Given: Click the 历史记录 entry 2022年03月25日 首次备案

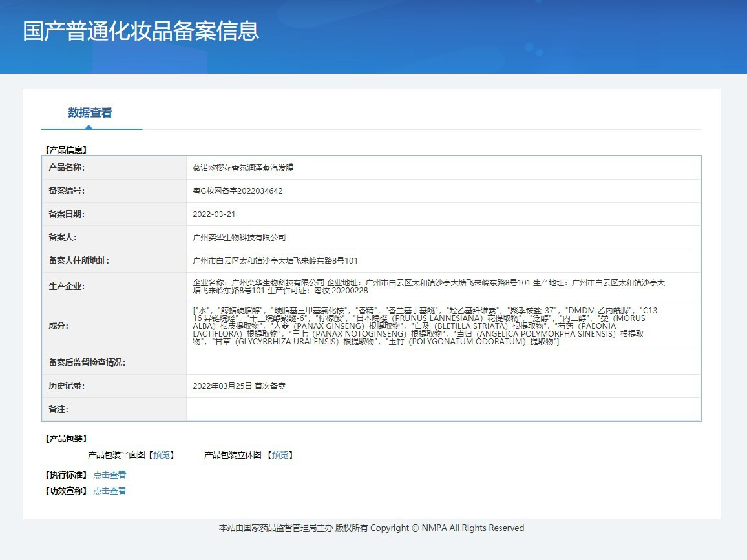Looking at the screenshot, I should coord(239,386).
